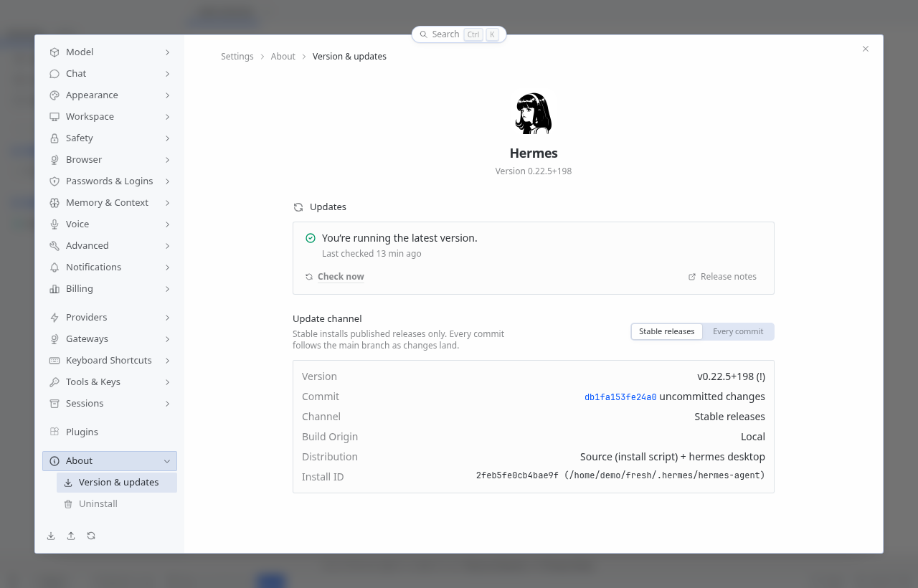Click the Appearance palette icon

(55, 95)
